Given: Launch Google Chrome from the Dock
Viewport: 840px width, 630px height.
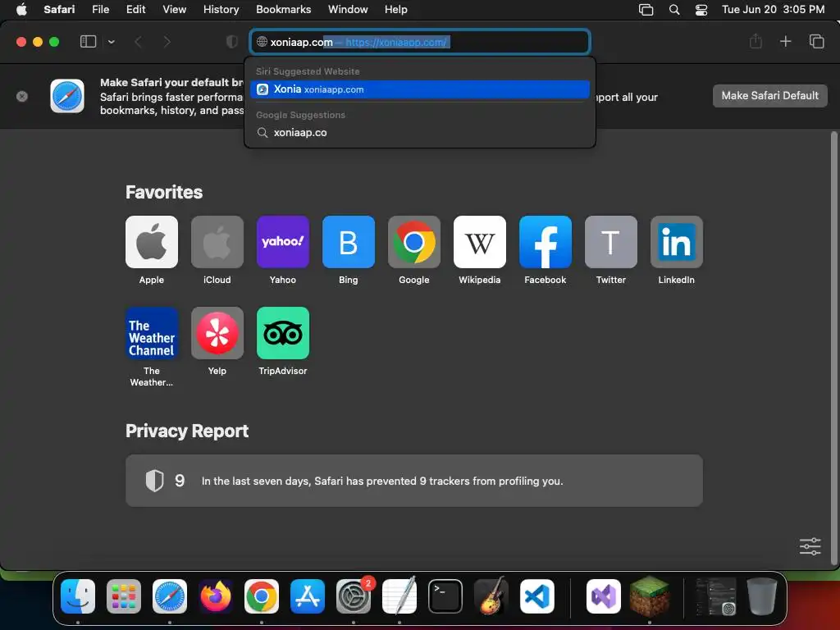Looking at the screenshot, I should 262,596.
